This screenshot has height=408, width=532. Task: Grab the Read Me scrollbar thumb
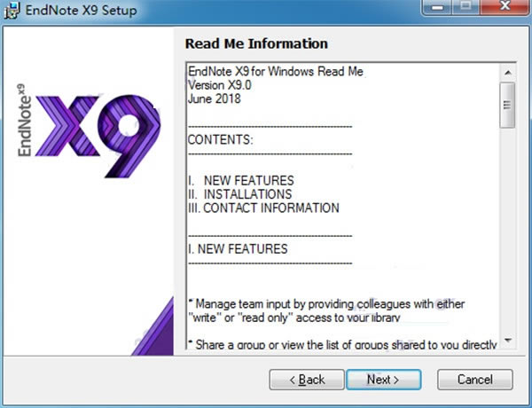pos(507,105)
